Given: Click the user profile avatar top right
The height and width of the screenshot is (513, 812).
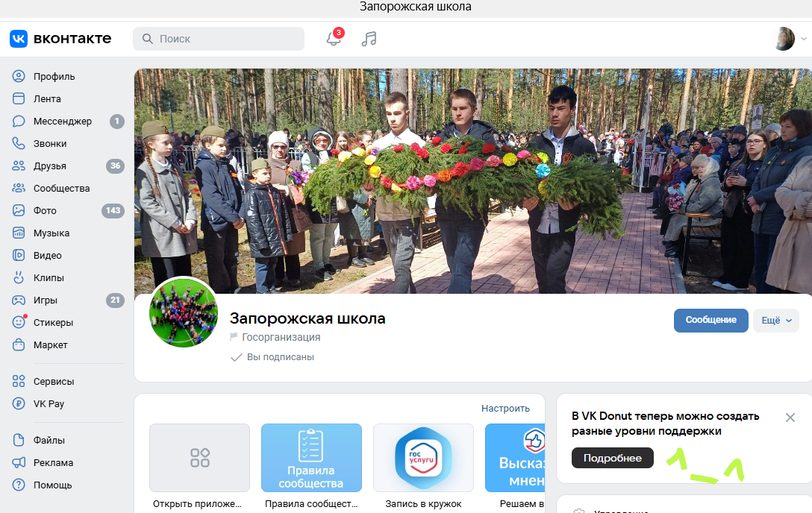Looking at the screenshot, I should (784, 39).
